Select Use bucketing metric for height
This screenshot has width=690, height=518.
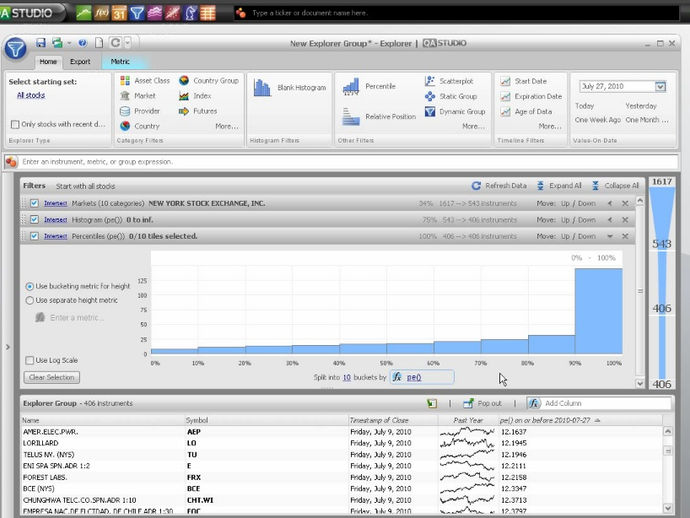coord(29,286)
